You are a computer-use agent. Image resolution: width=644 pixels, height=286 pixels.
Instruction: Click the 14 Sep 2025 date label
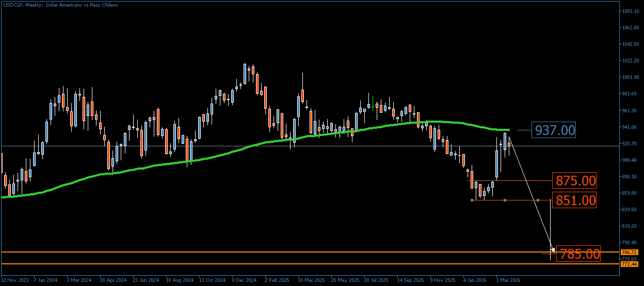pyautogui.click(x=410, y=281)
